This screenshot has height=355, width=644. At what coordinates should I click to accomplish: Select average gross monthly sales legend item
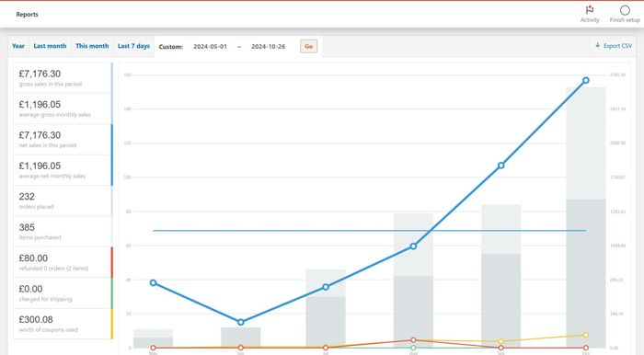(63, 109)
